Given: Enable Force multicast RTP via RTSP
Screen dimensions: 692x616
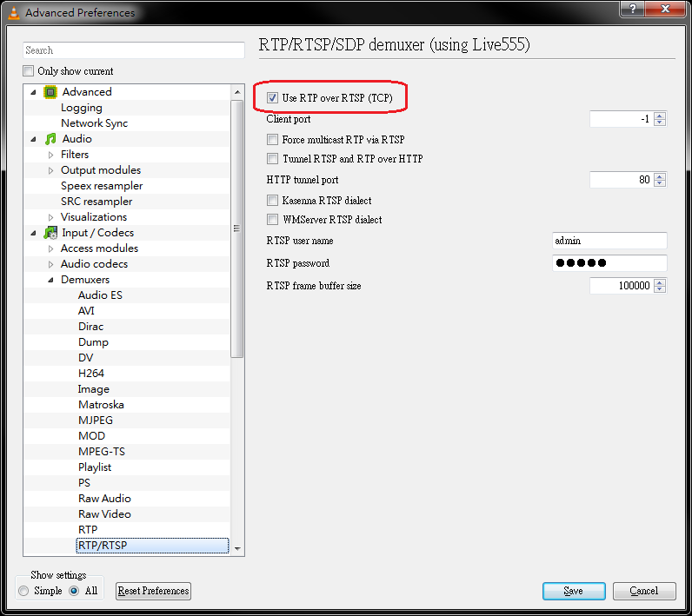Looking at the screenshot, I should pyautogui.click(x=273, y=140).
